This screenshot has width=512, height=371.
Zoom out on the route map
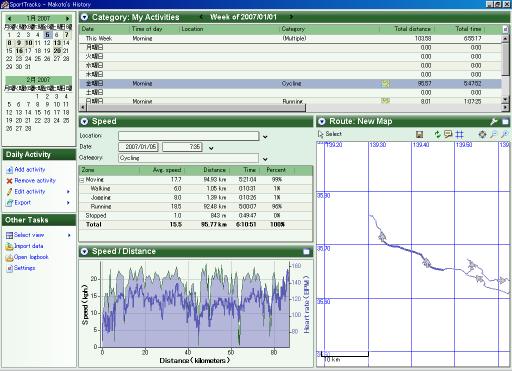coord(493,134)
